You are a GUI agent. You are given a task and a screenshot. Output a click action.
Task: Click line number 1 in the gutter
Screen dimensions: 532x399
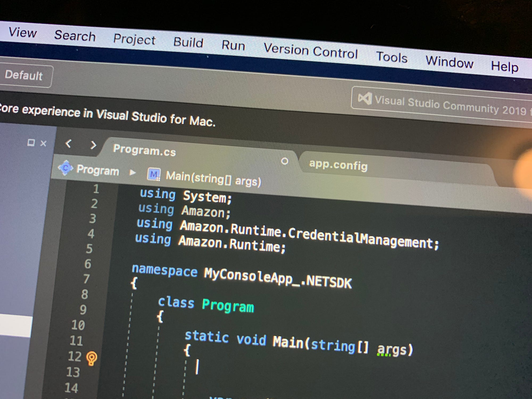96,189
